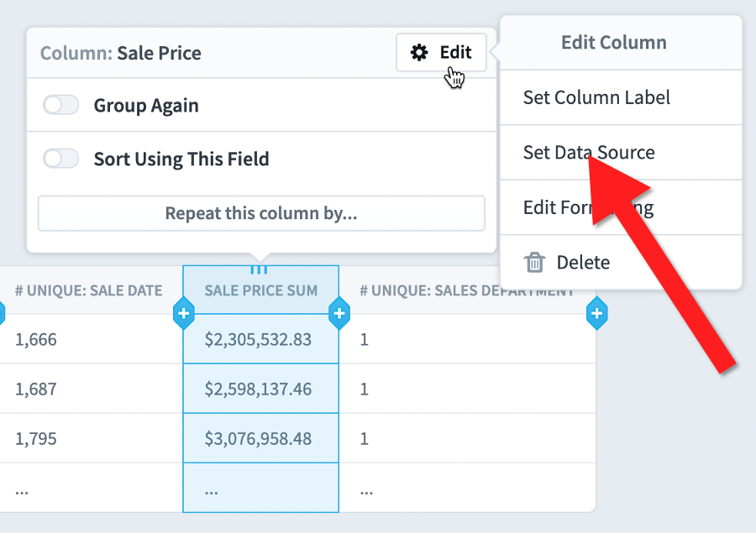Click the trash icon next to Delete
The width and height of the screenshot is (756, 533).
534,263
